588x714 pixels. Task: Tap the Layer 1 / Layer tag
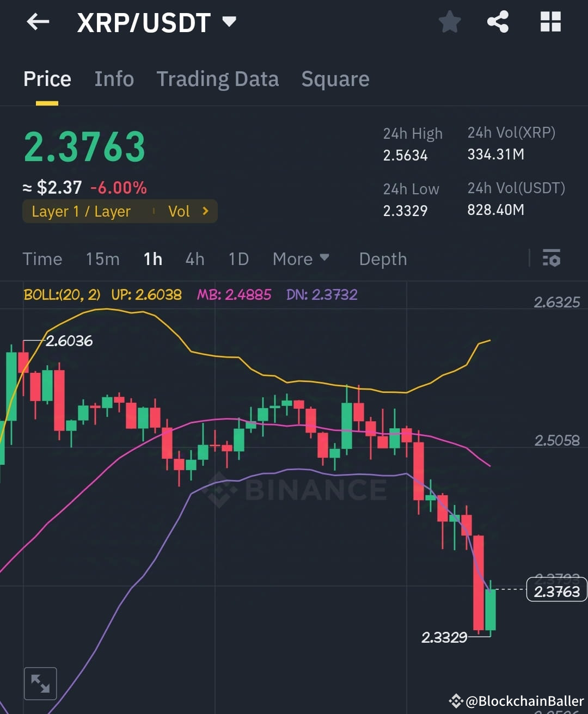coord(81,211)
